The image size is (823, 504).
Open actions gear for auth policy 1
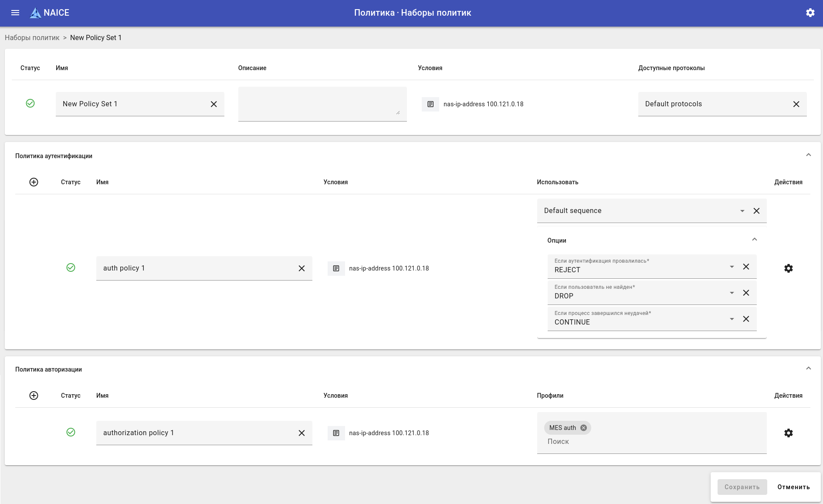tap(788, 268)
